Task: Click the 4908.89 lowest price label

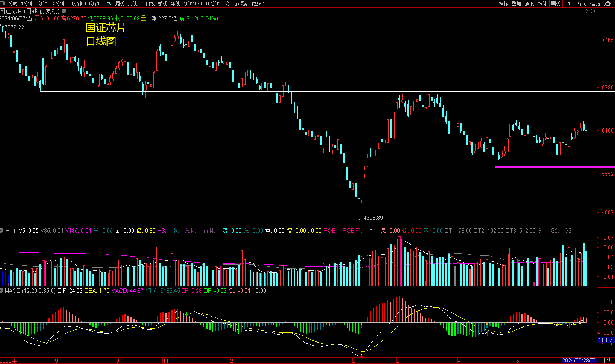Action: pos(373,218)
